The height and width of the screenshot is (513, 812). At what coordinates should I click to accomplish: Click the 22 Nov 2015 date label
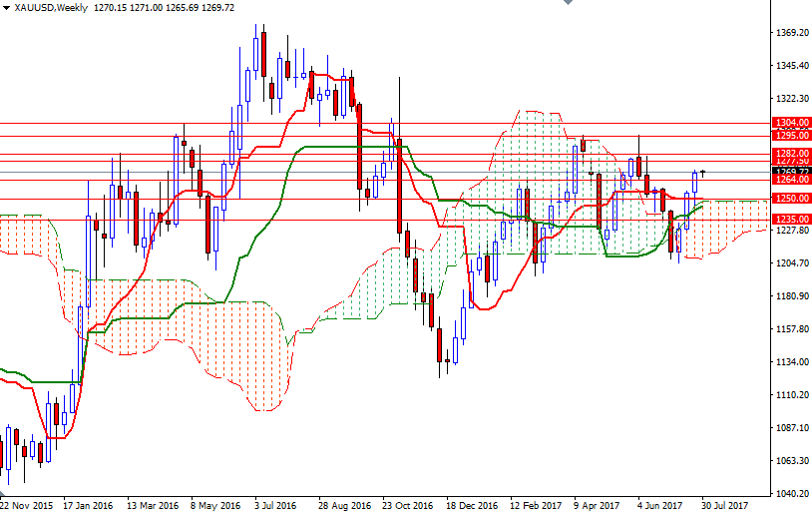click(x=26, y=506)
